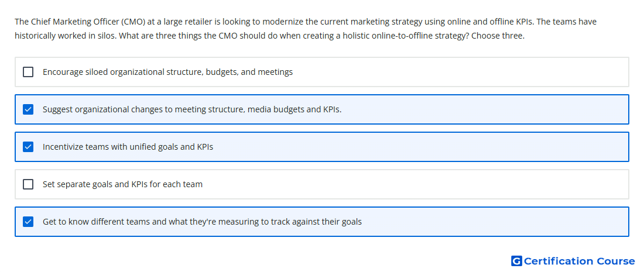The height and width of the screenshot is (272, 644).
Task: Click the text 'Incentivize teams with unified goals and KPIs'
Action: point(128,147)
